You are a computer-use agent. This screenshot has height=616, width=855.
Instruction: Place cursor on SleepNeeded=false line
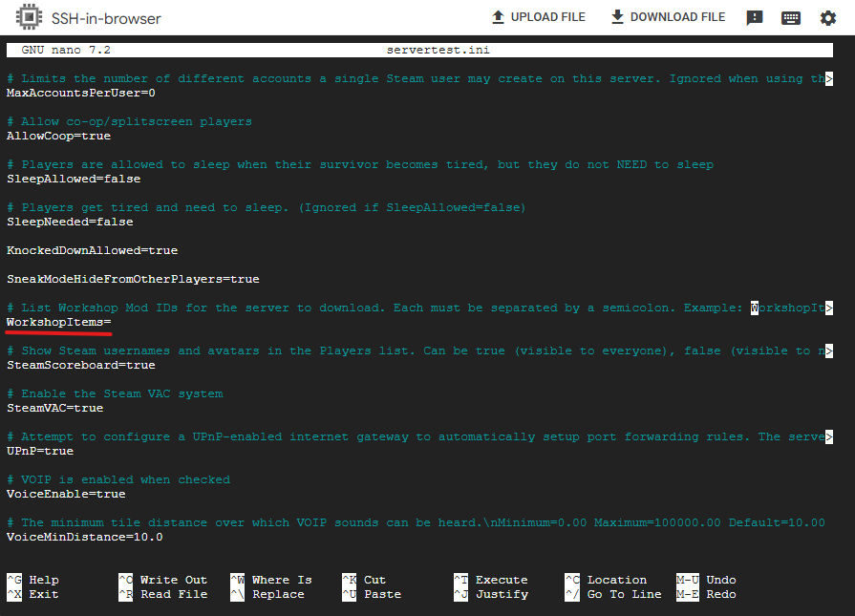point(70,223)
